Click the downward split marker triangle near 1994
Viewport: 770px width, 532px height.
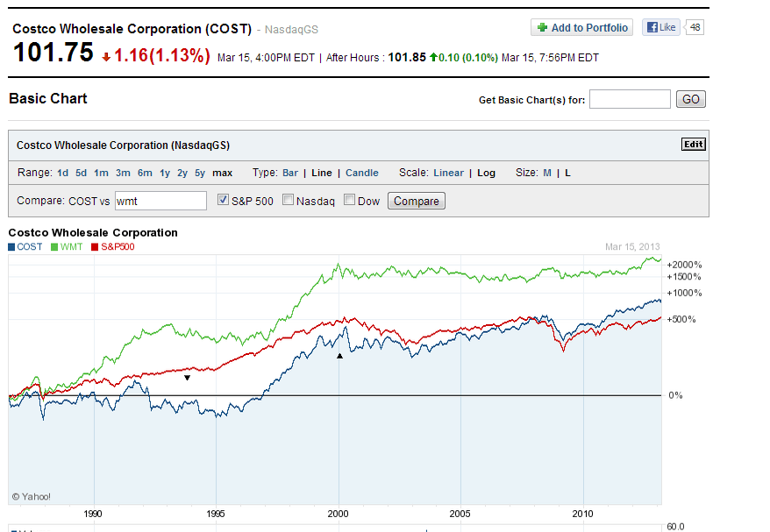[187, 378]
